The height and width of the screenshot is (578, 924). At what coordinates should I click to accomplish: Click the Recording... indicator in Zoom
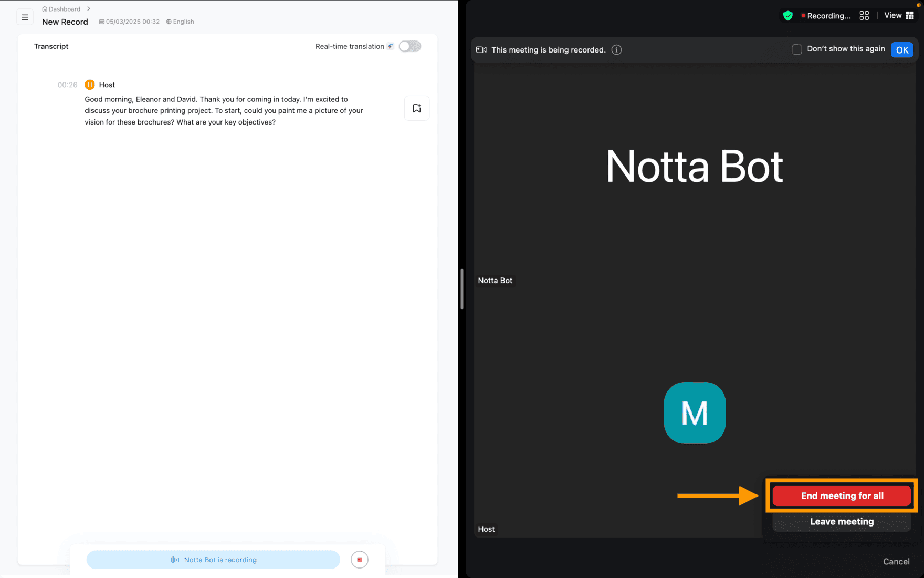pyautogui.click(x=825, y=16)
